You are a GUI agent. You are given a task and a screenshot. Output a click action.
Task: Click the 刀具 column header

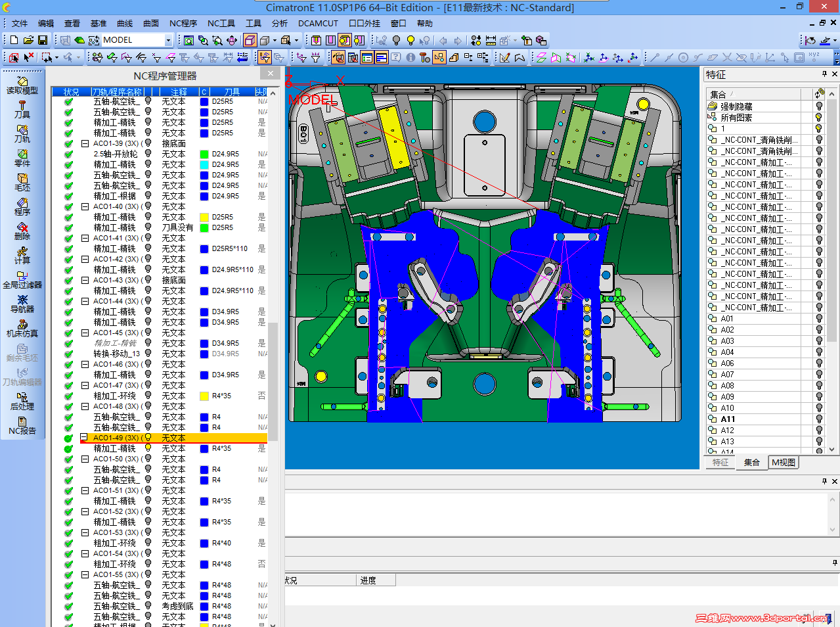point(232,92)
